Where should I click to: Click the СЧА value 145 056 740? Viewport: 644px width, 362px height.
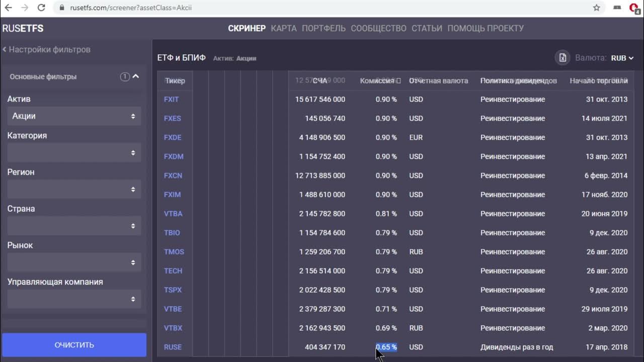[x=325, y=118]
